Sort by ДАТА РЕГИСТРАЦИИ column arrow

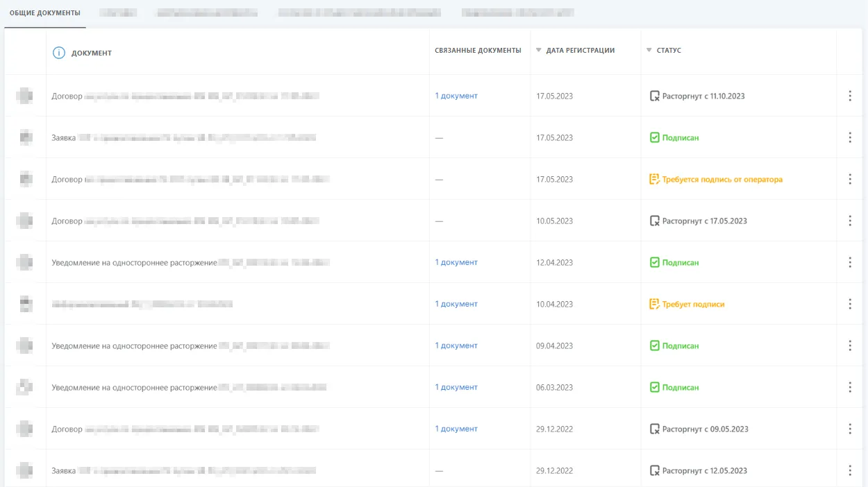(539, 51)
